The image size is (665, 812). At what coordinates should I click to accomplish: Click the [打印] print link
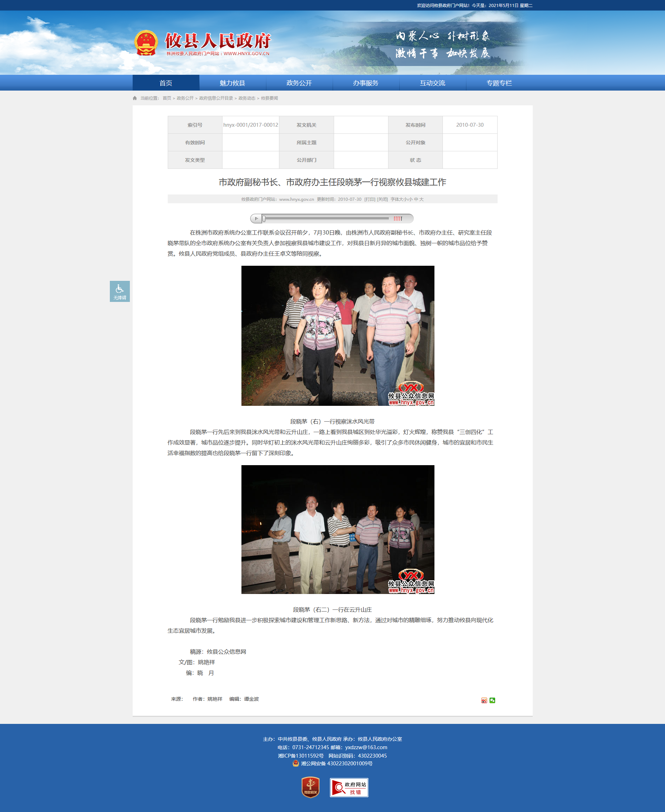click(x=370, y=199)
